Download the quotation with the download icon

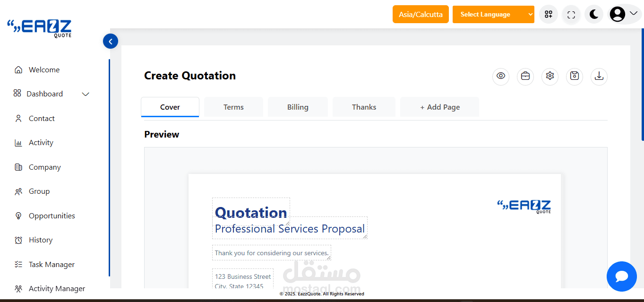pos(599,77)
